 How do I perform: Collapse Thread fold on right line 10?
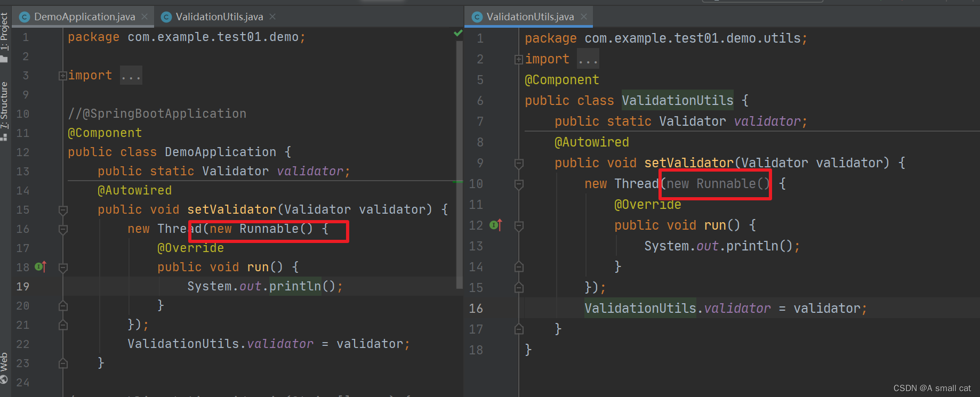click(x=519, y=184)
